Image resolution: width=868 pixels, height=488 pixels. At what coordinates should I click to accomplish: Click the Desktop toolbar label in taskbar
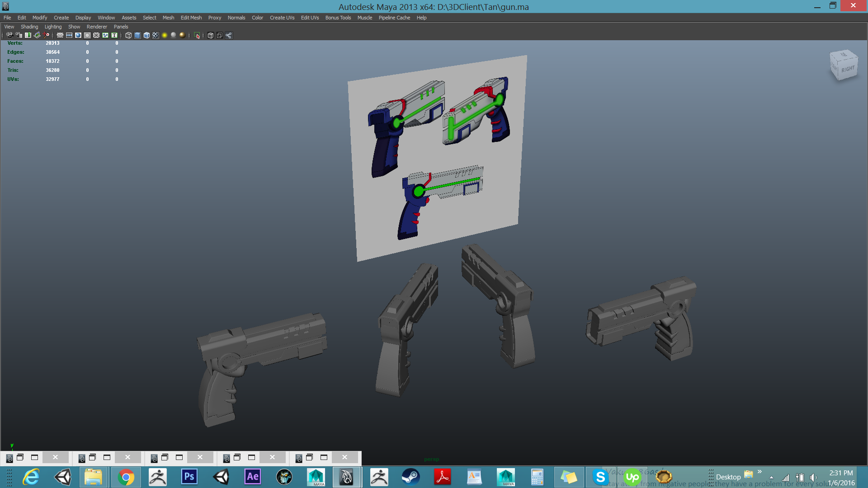pos(728,477)
